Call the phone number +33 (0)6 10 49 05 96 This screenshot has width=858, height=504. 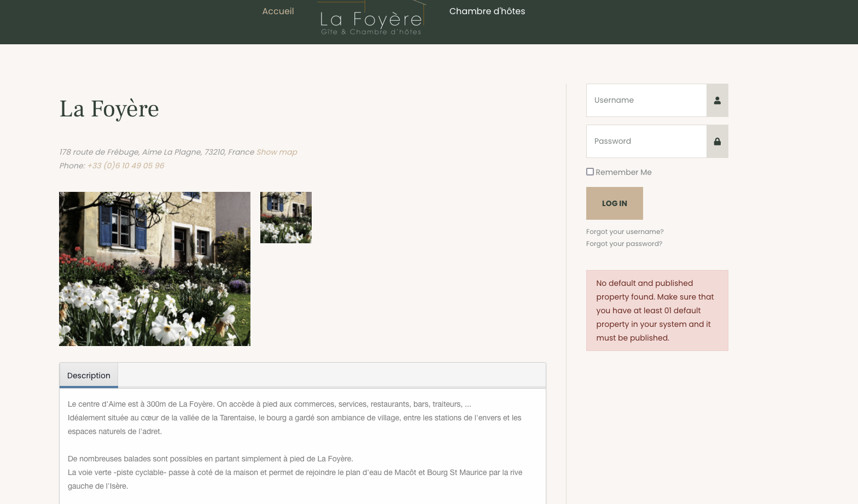click(x=126, y=166)
